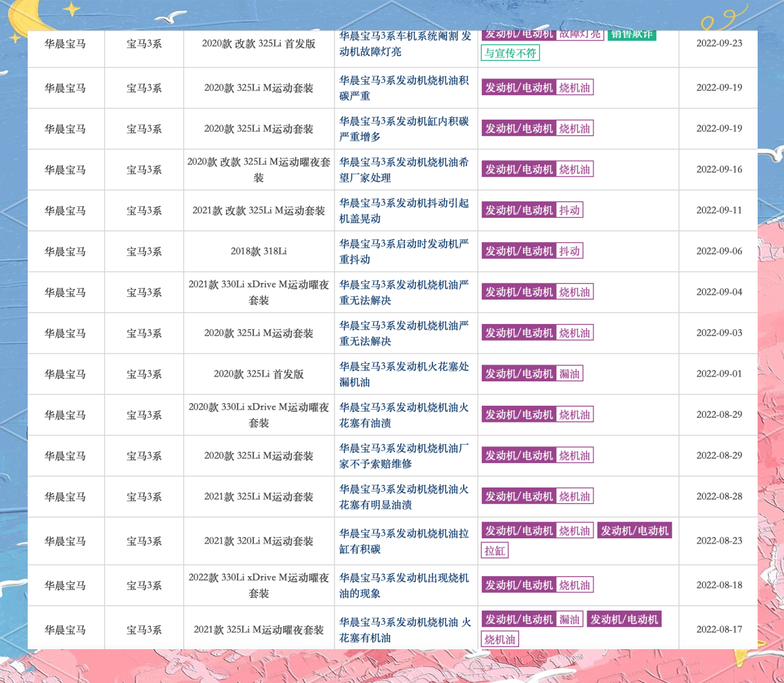Viewport: 784px width, 683px height.
Task: Select model cell '2020款 改款 325Li M运动曜夜套装'
Action: point(258,170)
